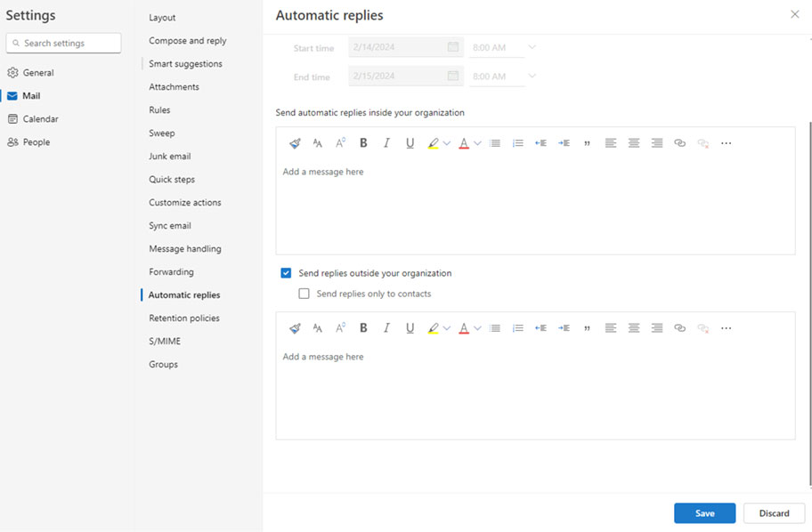
Task: Insert link using the upper editor's link icon
Action: tap(679, 143)
